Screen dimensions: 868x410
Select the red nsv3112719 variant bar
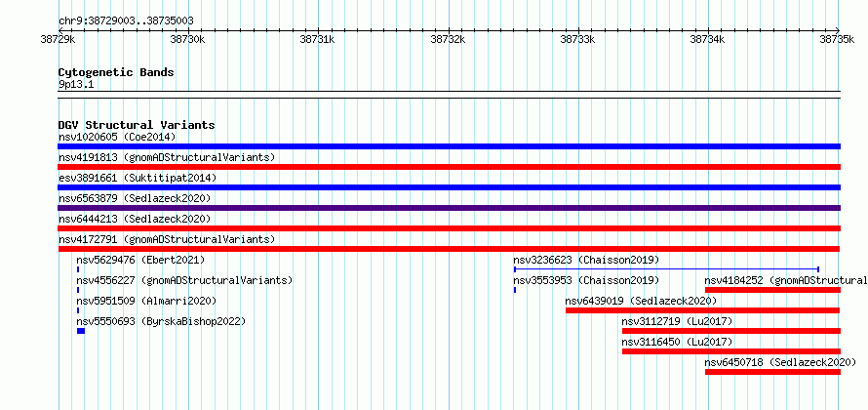point(731,331)
